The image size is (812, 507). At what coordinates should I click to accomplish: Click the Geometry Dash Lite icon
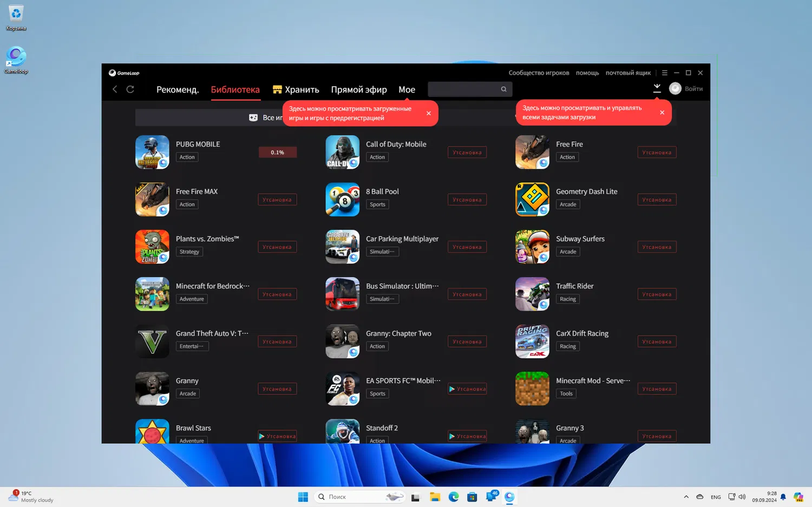(532, 200)
